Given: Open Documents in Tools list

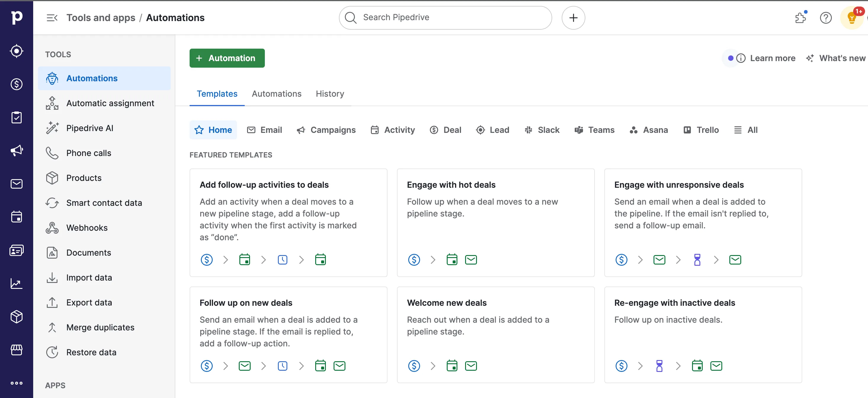Looking at the screenshot, I should (x=104, y=253).
